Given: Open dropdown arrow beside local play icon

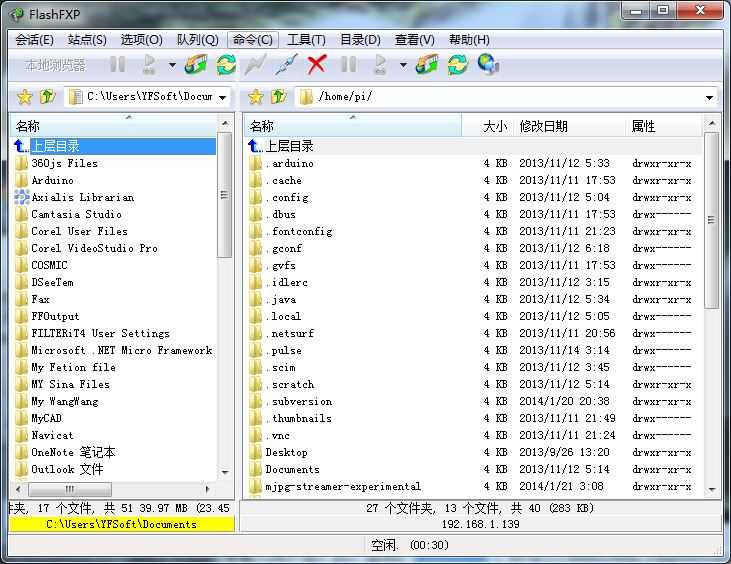Looking at the screenshot, I should click(x=172, y=65).
